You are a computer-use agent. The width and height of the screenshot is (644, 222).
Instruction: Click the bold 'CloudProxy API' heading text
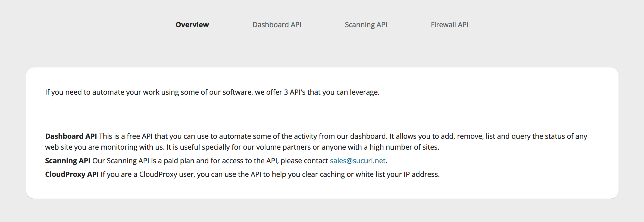tap(72, 174)
